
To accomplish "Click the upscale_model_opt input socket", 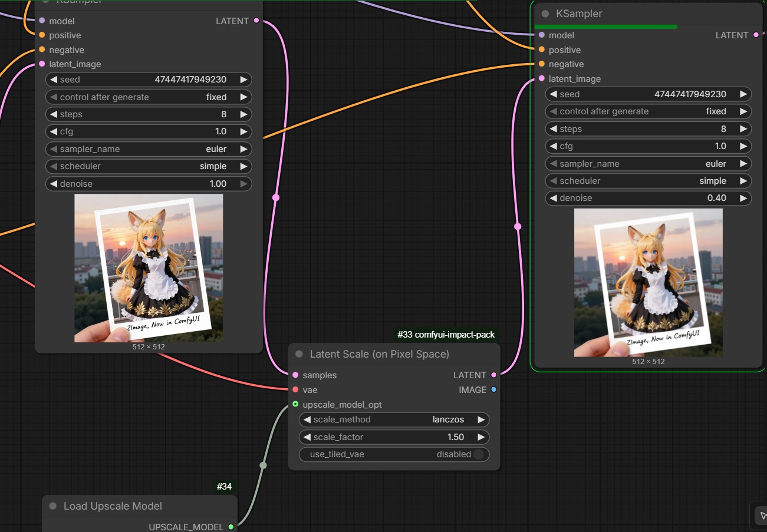I will tap(295, 404).
